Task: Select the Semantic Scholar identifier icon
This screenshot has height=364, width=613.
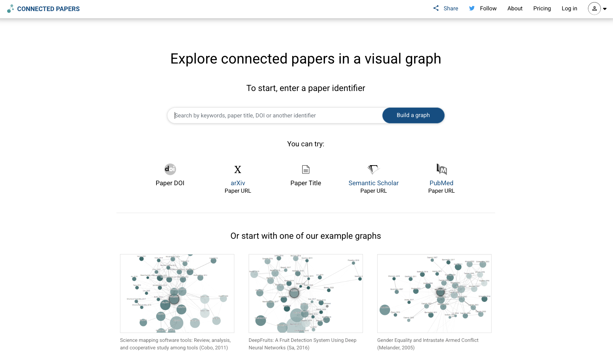Action: coord(373,169)
